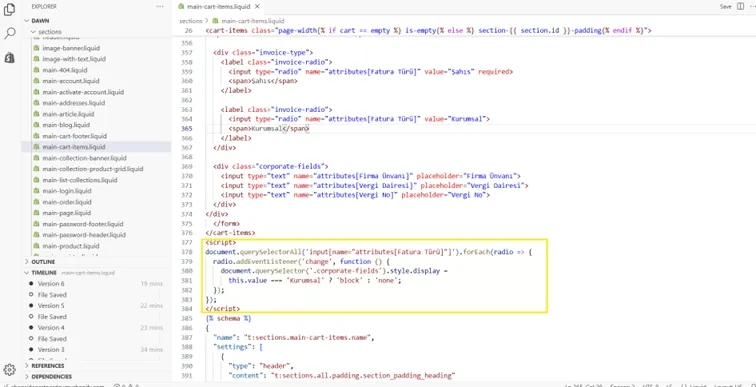The width and height of the screenshot is (756, 387).
Task: Open the Manage gear in activity bar
Action: coord(9,370)
